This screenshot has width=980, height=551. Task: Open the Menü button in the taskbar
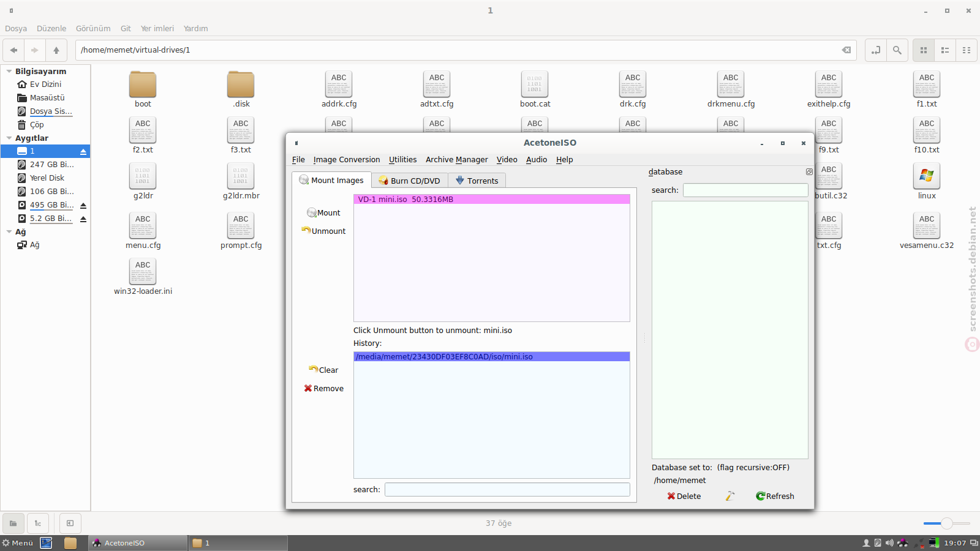tap(18, 543)
